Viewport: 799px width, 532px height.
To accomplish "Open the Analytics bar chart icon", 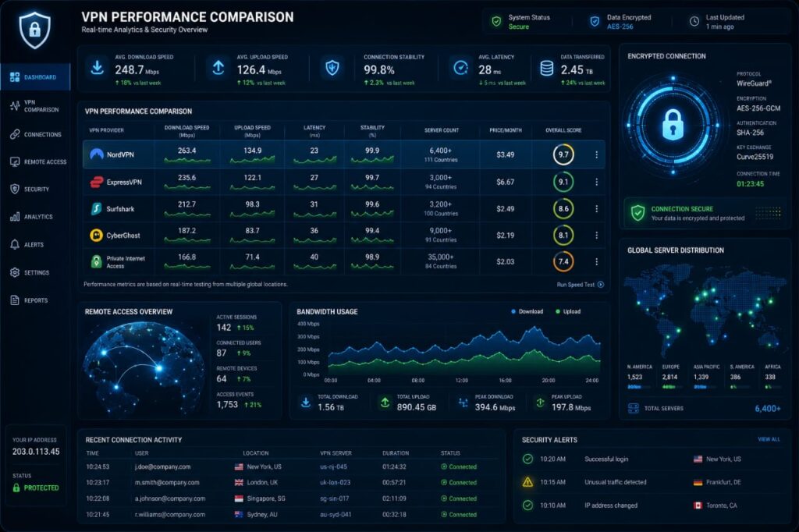I will (15, 217).
